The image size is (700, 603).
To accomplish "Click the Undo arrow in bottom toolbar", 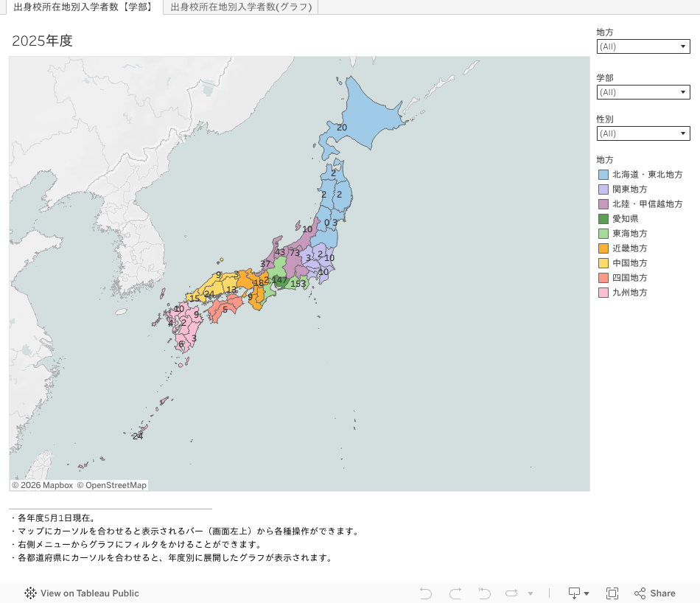I will pos(425,593).
